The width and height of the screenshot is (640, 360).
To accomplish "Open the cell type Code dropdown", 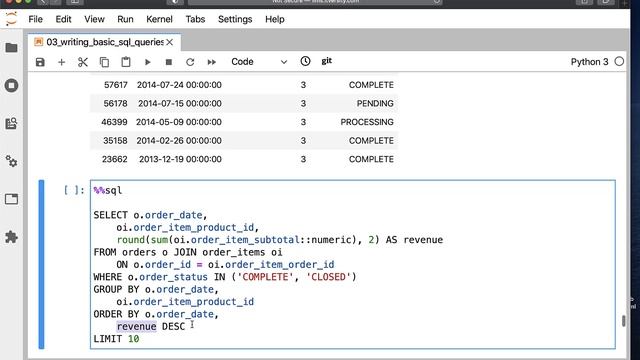I will click(259, 62).
